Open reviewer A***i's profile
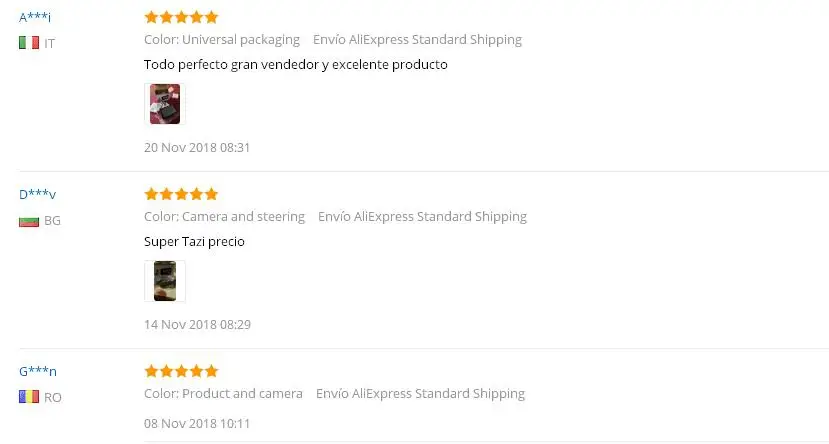The image size is (829, 444). coord(35,17)
